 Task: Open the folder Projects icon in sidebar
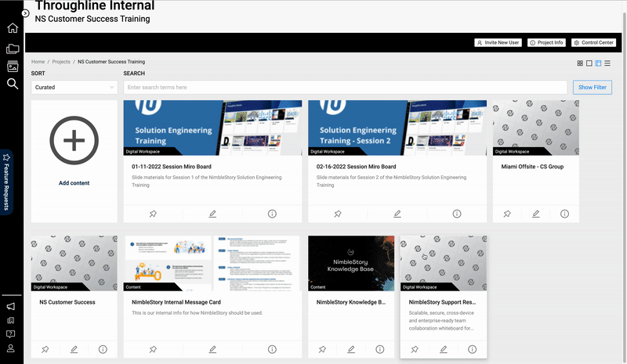pyautogui.click(x=13, y=49)
